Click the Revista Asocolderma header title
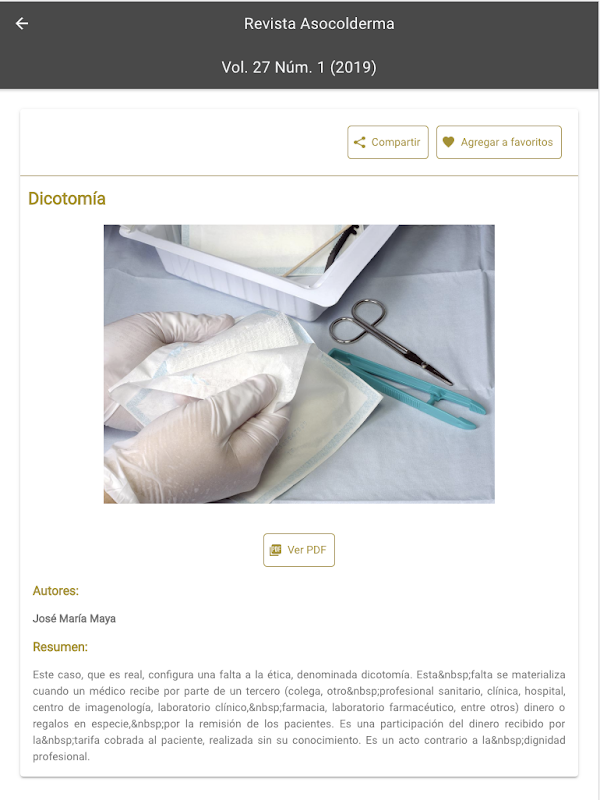Viewport: 600px width, 800px height. click(319, 24)
